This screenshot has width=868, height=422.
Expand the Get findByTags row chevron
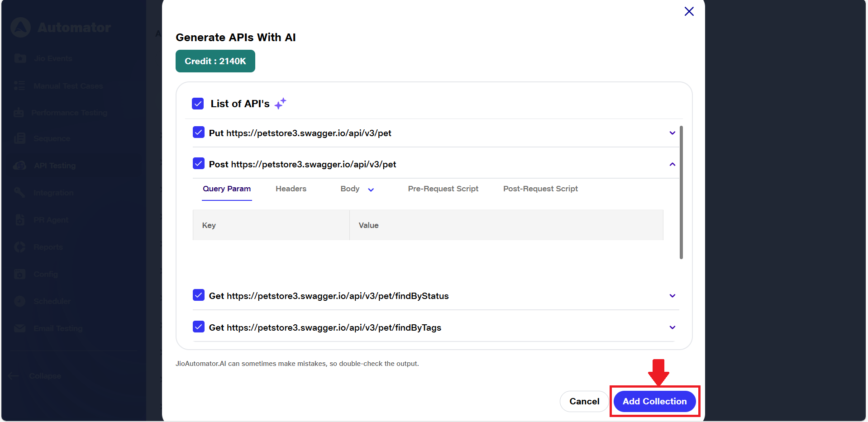[x=672, y=327]
